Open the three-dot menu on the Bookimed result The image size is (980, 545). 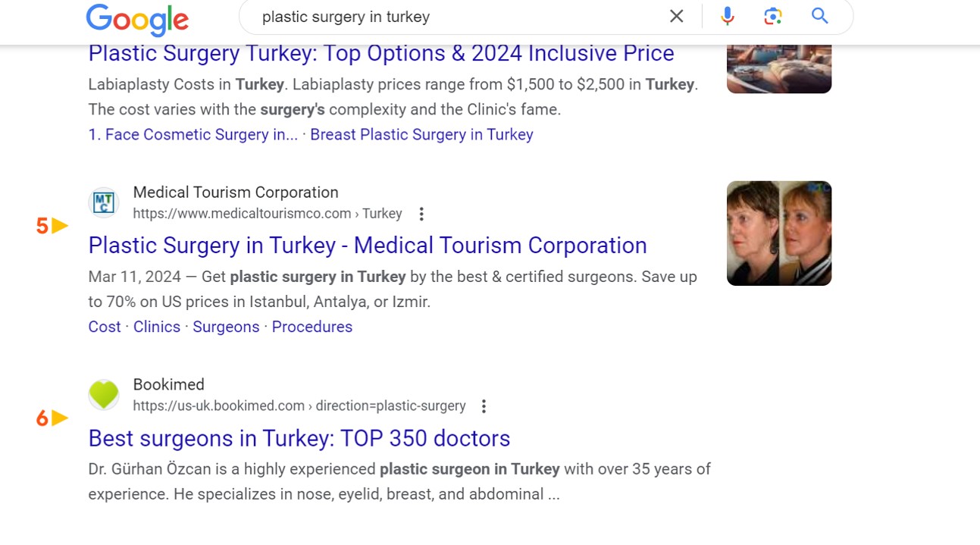click(x=484, y=406)
